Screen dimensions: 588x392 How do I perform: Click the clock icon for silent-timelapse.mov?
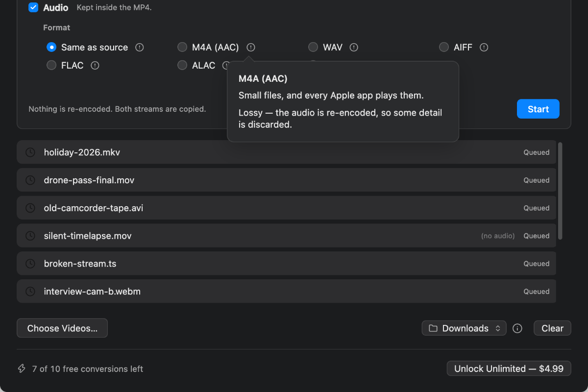(30, 236)
